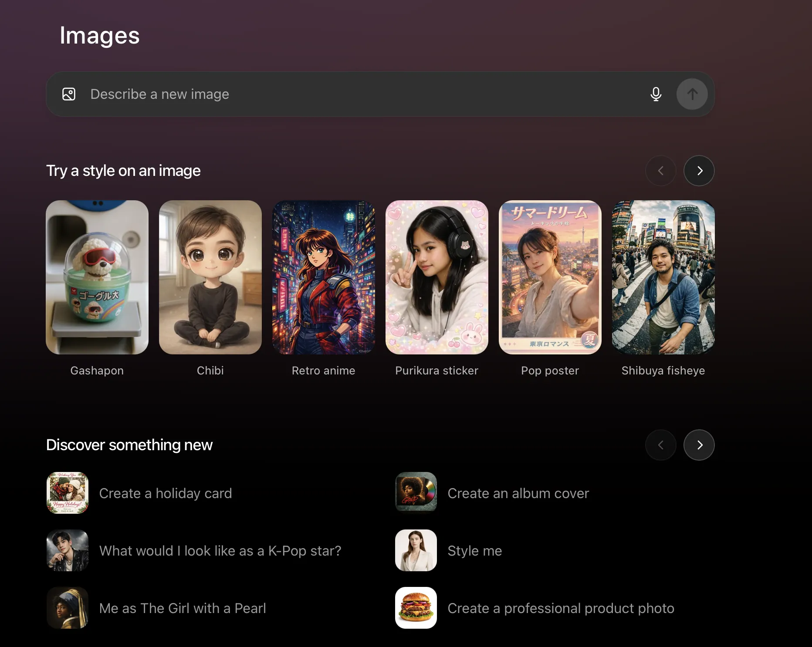Click the image attachment icon in the prompt field

coord(68,94)
